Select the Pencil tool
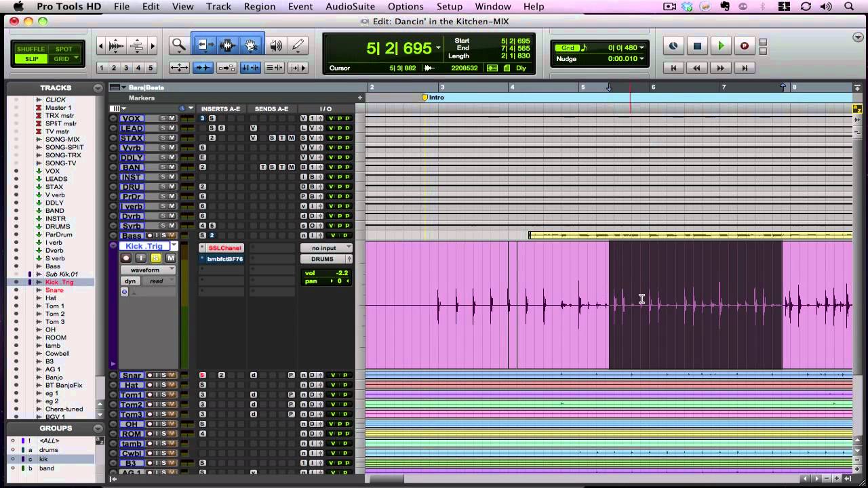This screenshot has height=488, width=868. pos(297,45)
